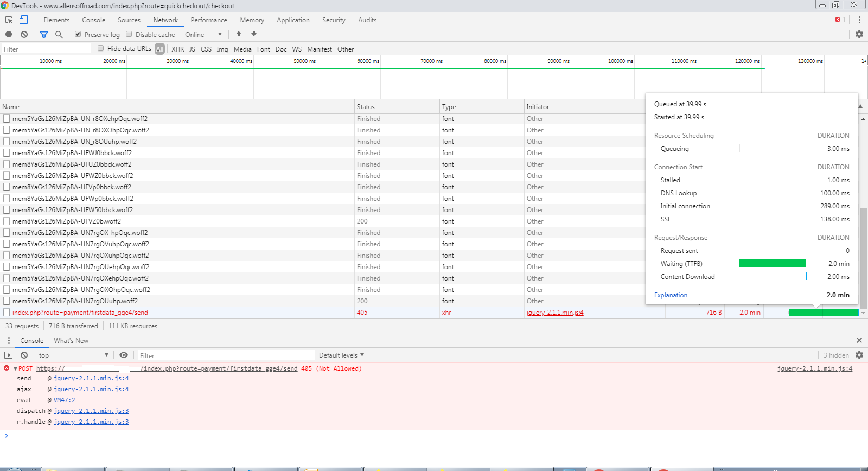Collapse the POST error stack trace

pos(16,368)
